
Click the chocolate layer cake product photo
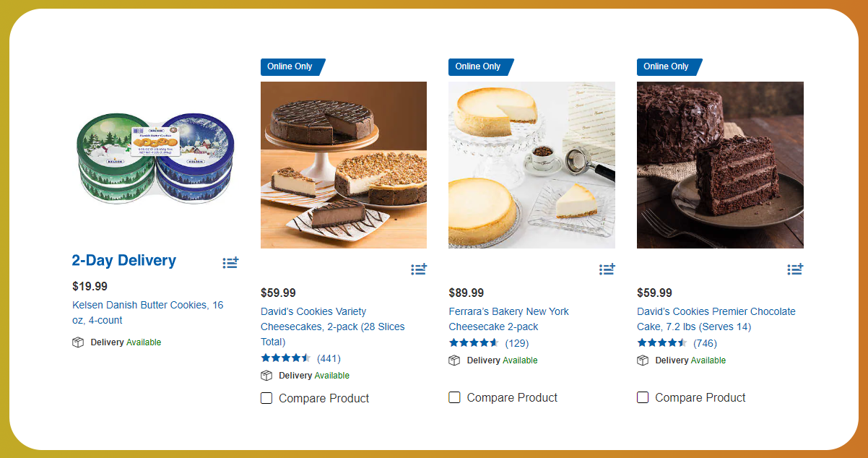click(x=720, y=165)
